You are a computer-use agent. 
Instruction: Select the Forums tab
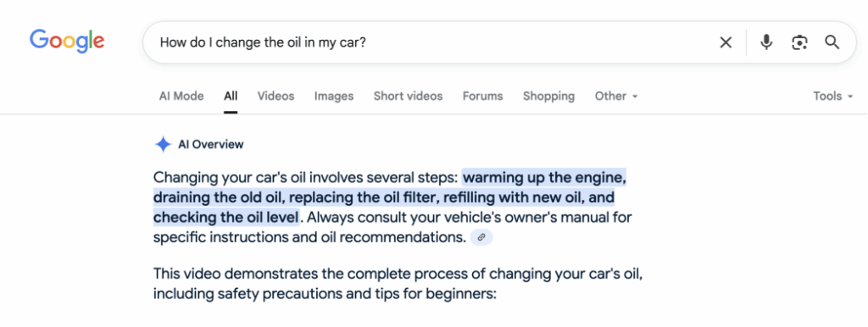(x=482, y=97)
